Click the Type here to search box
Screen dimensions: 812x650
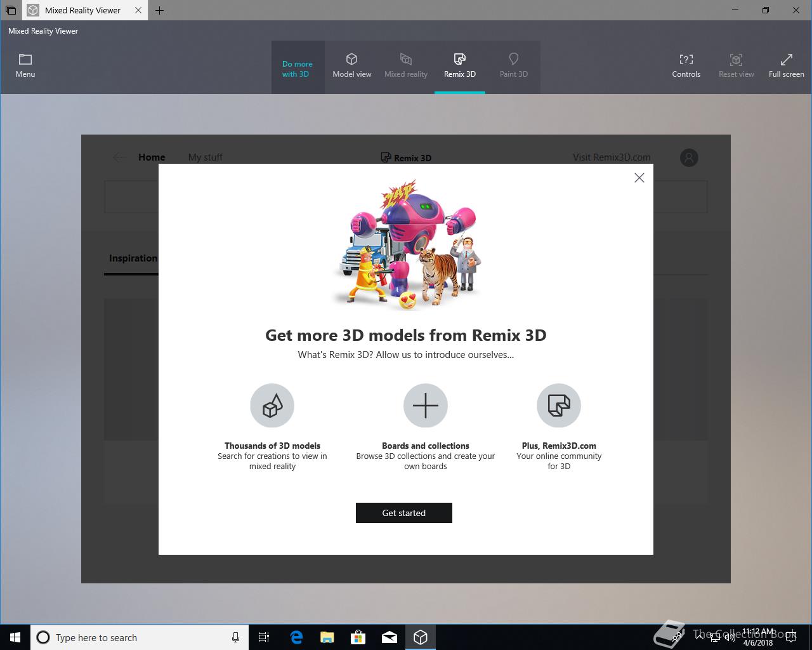pos(138,637)
